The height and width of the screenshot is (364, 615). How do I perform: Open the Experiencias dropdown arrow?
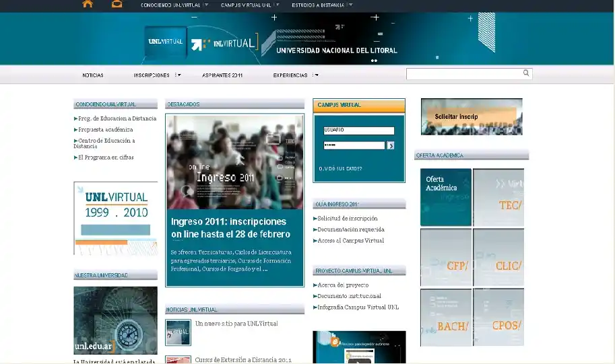(x=316, y=75)
